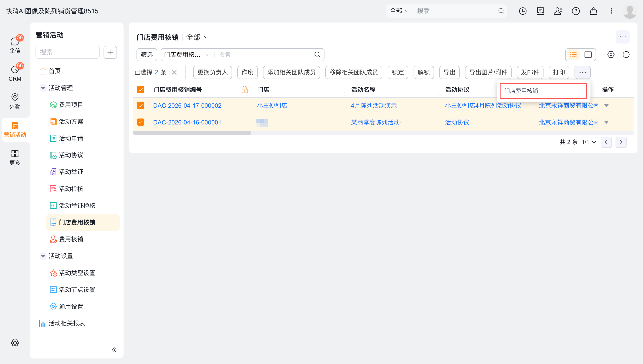643x364 pixels.
Task: Uncheck row DAC-2026-04-16-000001 checkbox
Action: coord(141,122)
